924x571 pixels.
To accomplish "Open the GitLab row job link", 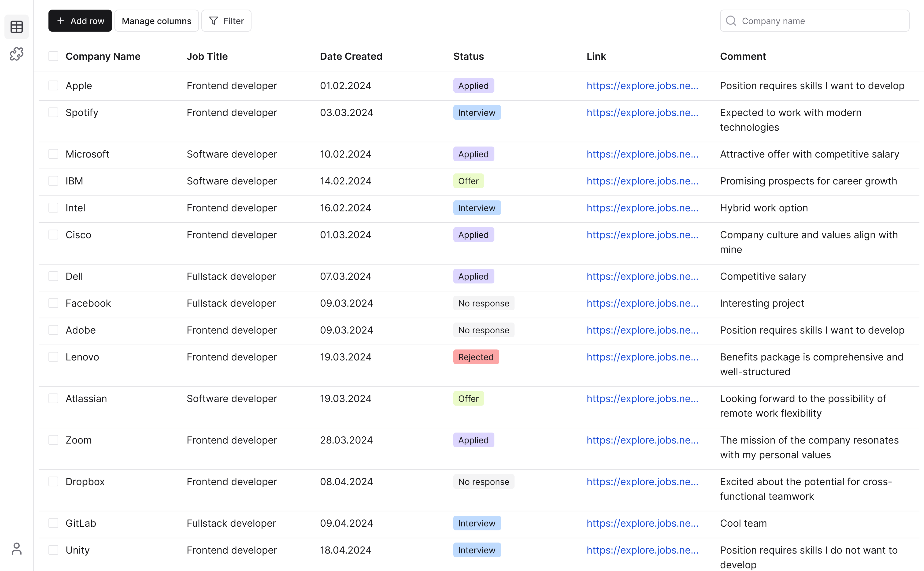I will (642, 523).
